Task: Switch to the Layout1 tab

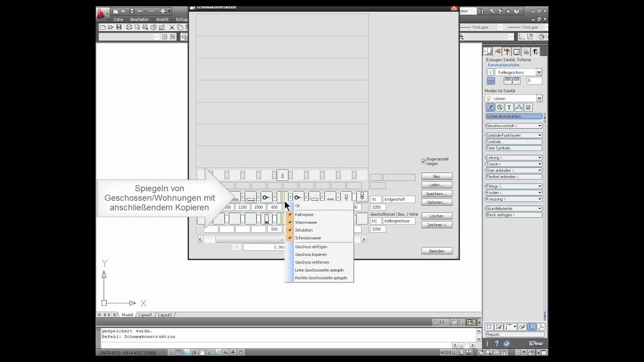Action: (x=145, y=315)
